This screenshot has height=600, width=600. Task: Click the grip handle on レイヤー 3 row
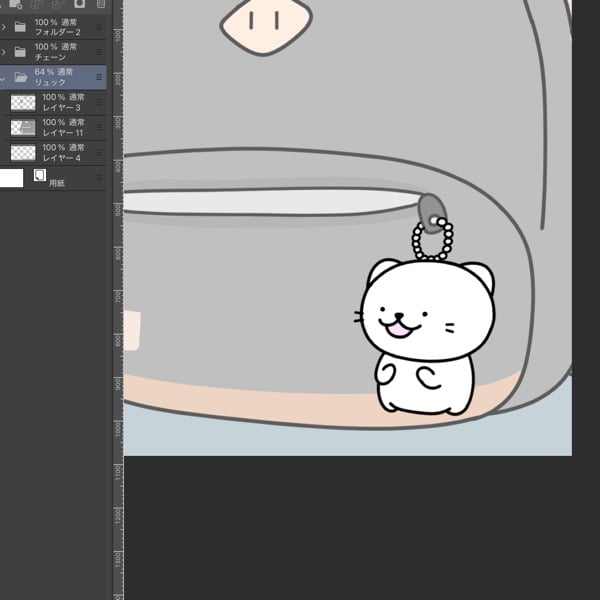pyautogui.click(x=99, y=102)
